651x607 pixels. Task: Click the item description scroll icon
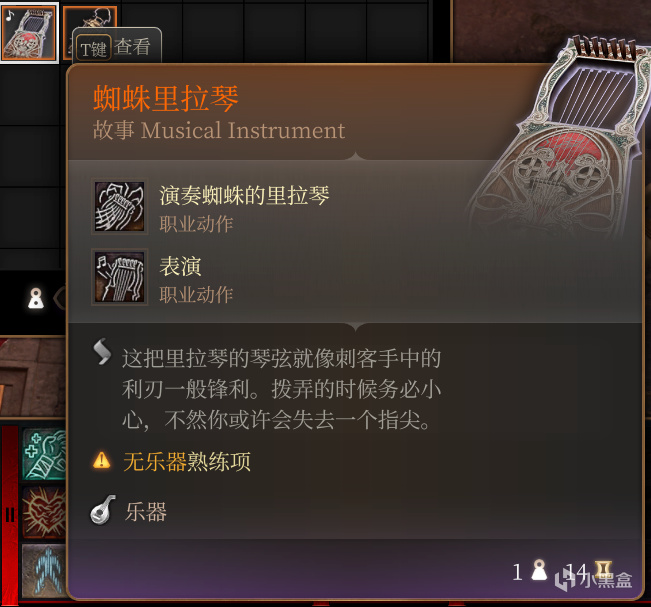102,352
